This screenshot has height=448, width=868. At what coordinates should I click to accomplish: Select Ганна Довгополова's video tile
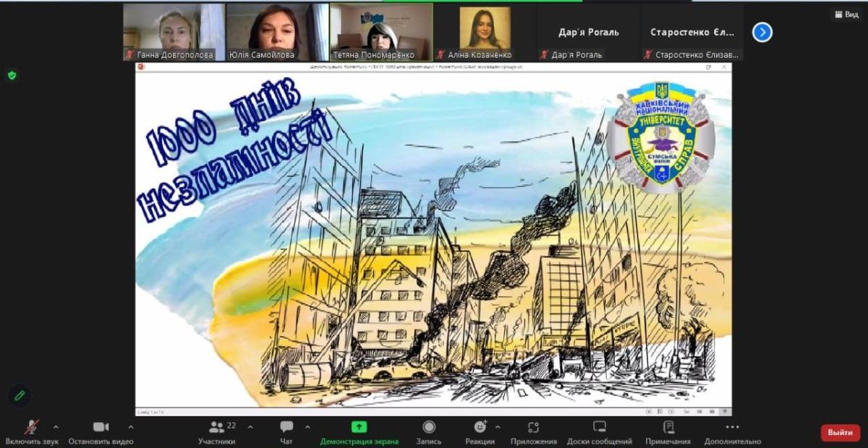pos(174,33)
